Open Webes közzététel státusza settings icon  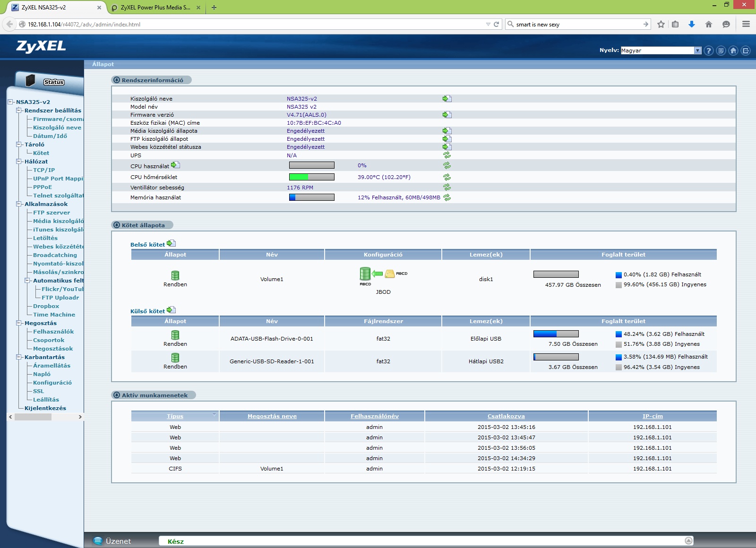coord(447,147)
